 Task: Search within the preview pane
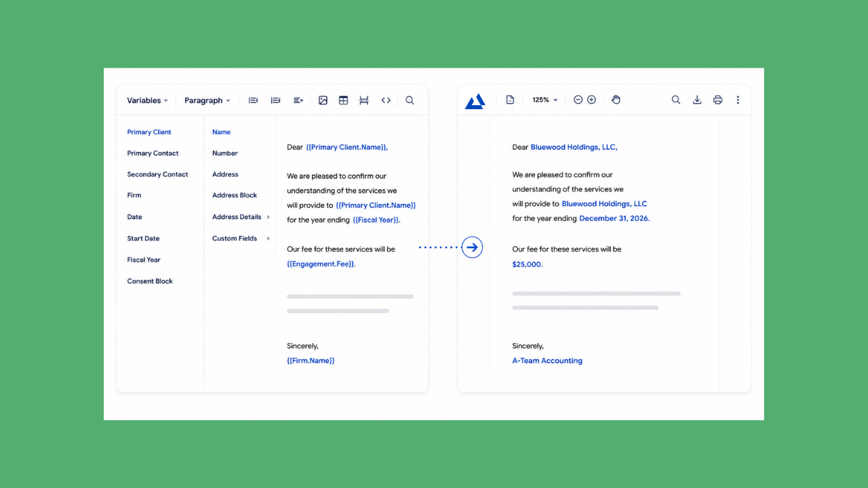click(x=676, y=100)
